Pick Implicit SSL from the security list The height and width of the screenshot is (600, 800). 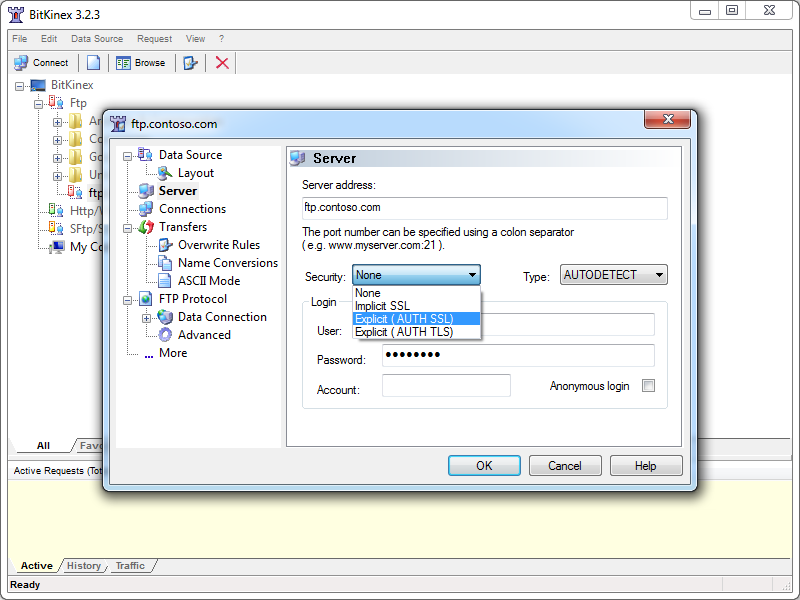click(382, 306)
